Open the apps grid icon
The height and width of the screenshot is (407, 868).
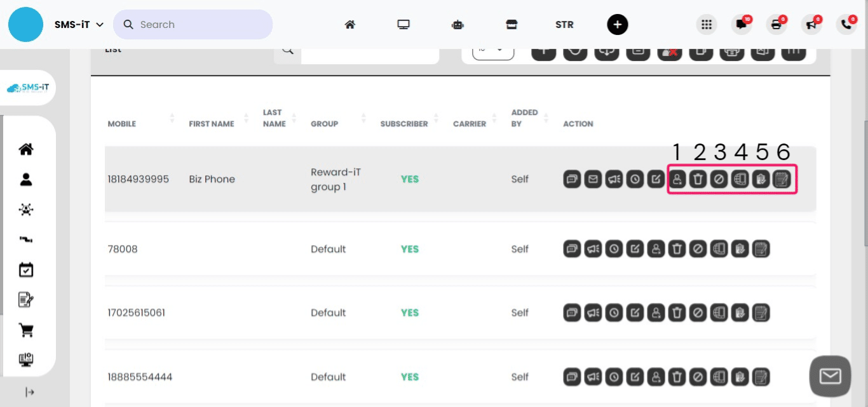coord(706,25)
